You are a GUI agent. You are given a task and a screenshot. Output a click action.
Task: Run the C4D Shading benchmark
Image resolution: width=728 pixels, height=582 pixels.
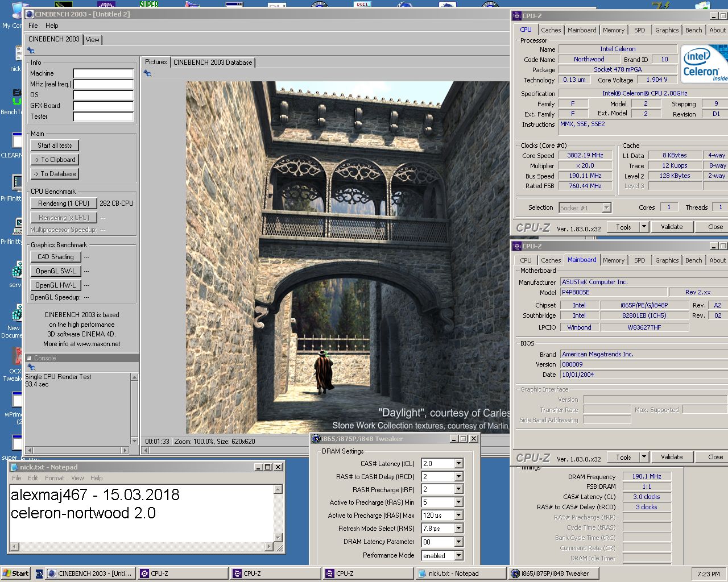coord(56,257)
